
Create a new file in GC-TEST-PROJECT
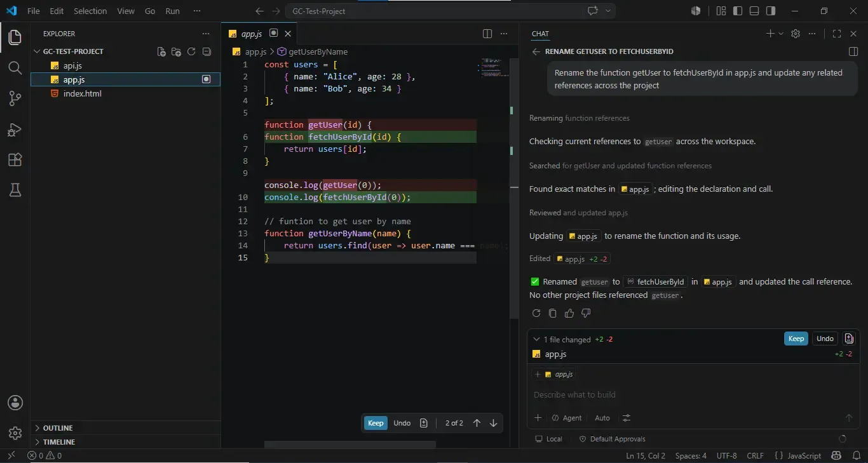[161, 51]
